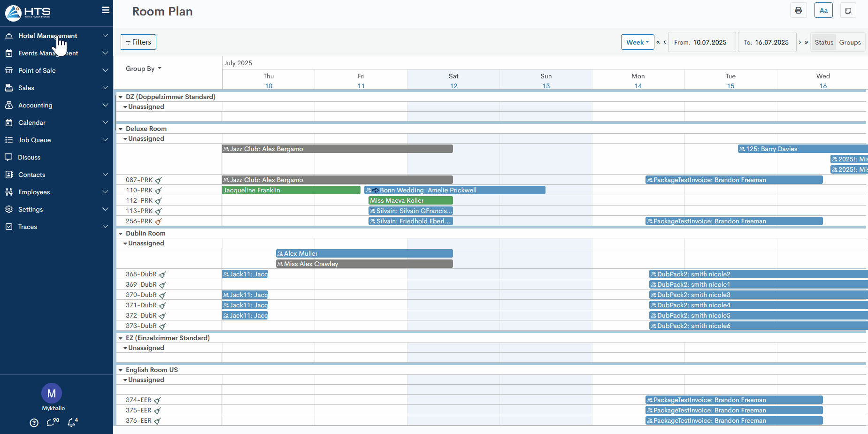This screenshot has width=868, height=434.
Task: Select the green Miss Maeva Koller booking
Action: point(410,200)
